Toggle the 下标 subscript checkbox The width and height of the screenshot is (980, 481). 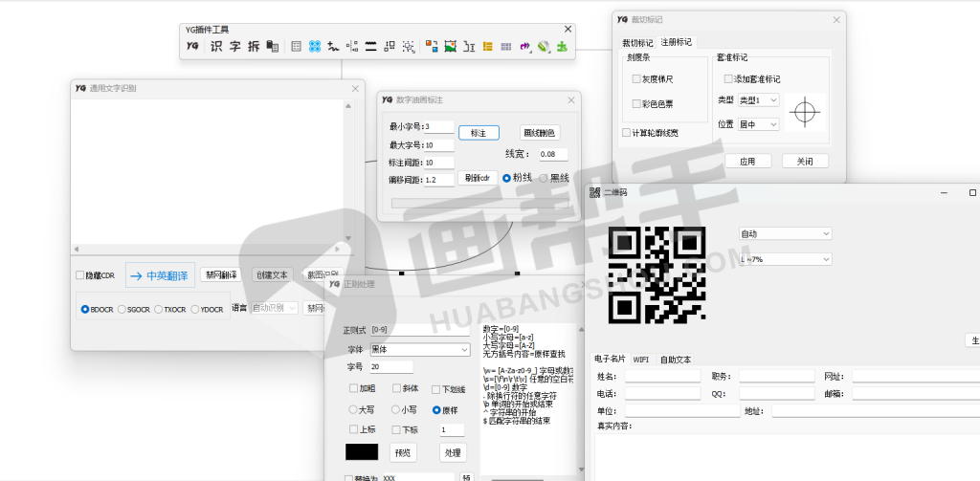point(395,429)
